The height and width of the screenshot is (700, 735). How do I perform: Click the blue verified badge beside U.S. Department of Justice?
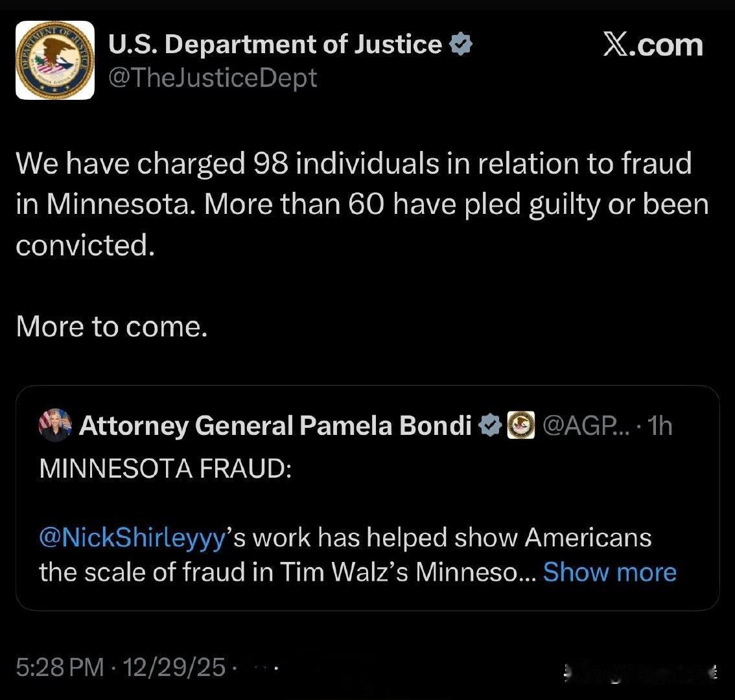click(x=461, y=45)
